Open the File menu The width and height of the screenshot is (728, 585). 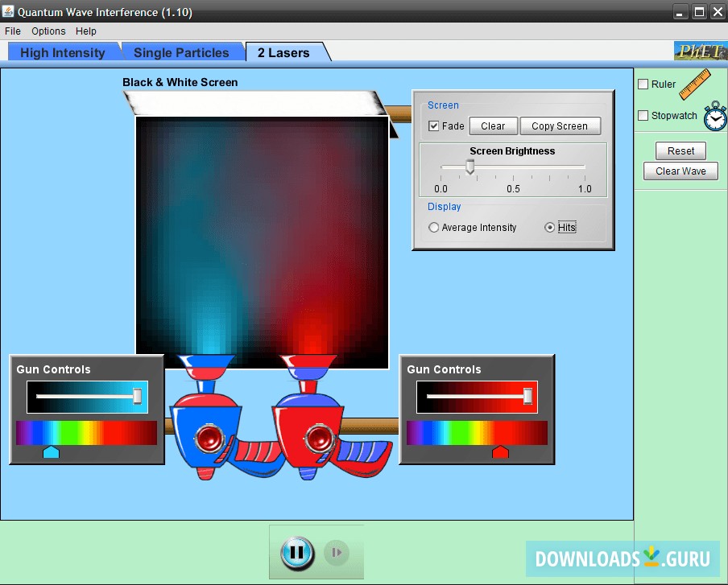pyautogui.click(x=13, y=31)
